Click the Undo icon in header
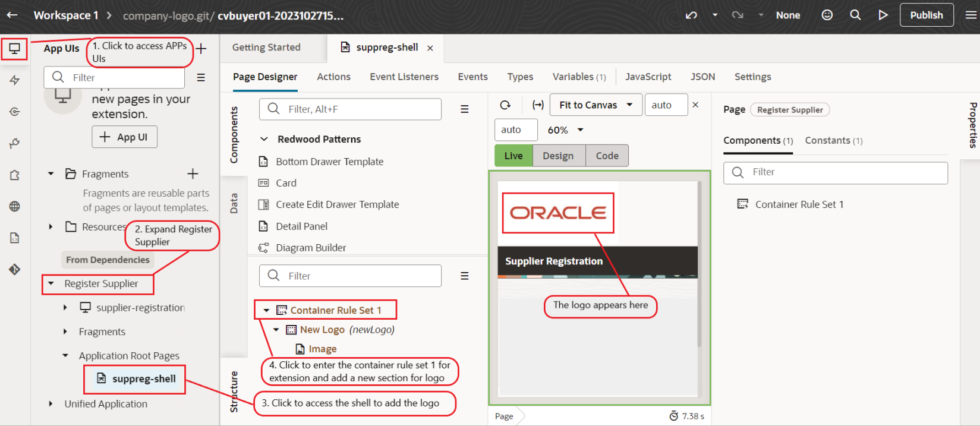This screenshot has width=980, height=426. 691,15
